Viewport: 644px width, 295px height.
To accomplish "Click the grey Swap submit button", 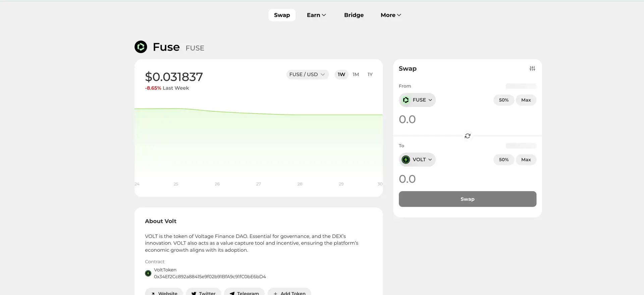I will (468, 199).
